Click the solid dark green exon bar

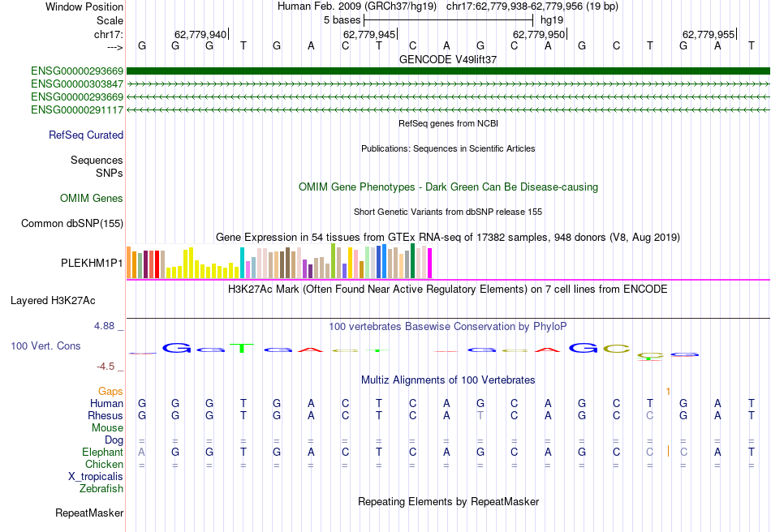click(x=448, y=71)
